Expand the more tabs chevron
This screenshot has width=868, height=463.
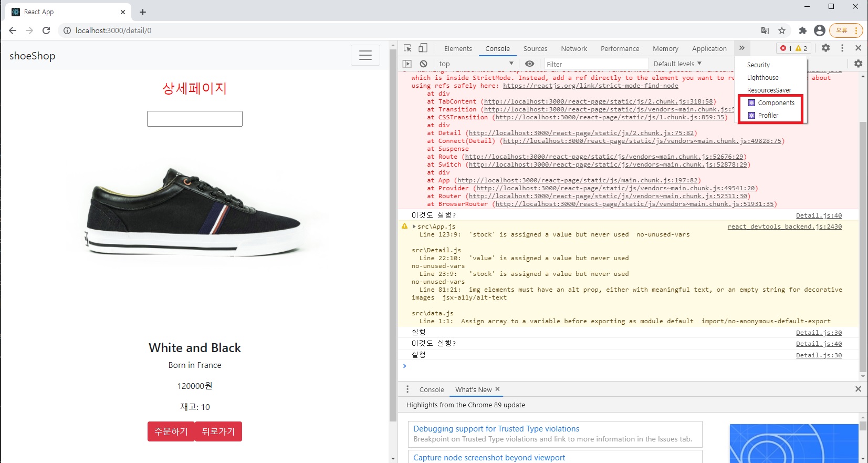(742, 48)
